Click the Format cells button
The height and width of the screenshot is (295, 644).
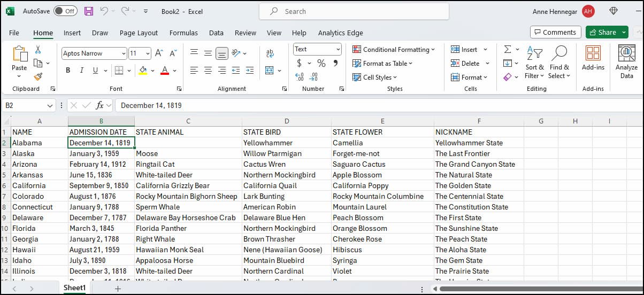click(469, 77)
